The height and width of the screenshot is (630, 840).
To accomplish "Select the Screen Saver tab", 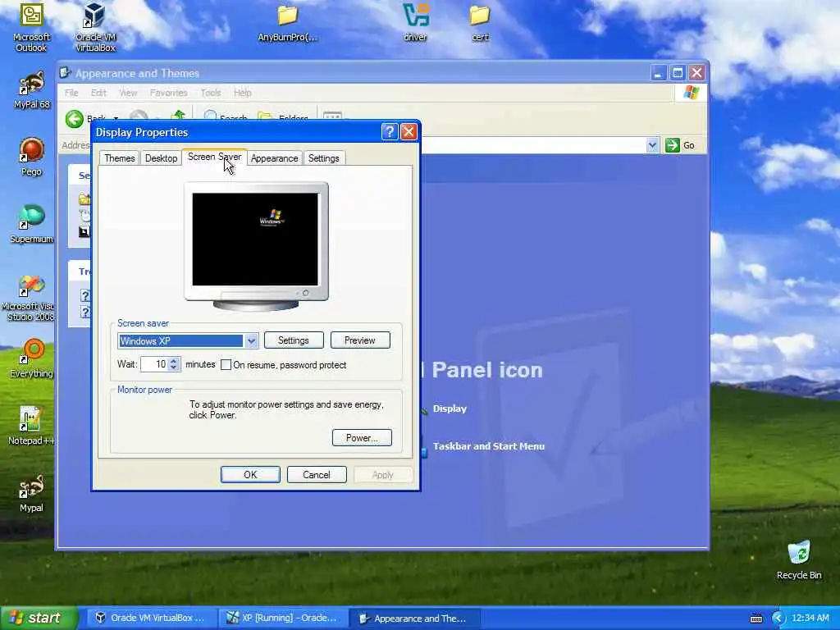I will tap(214, 157).
